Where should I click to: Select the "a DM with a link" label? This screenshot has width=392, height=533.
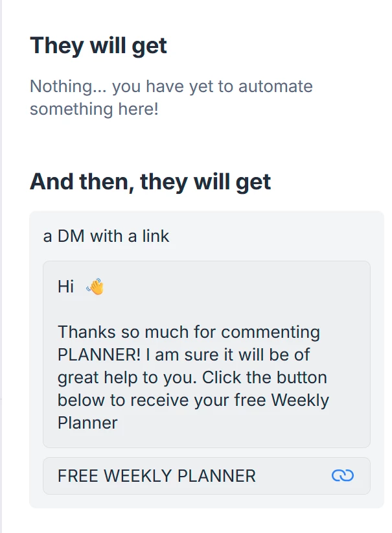pos(106,236)
